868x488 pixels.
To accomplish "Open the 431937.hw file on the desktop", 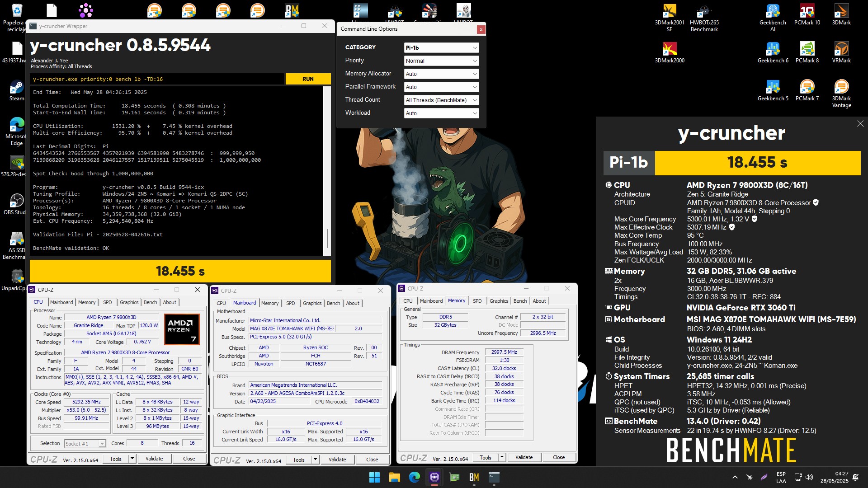I will pos(17,52).
